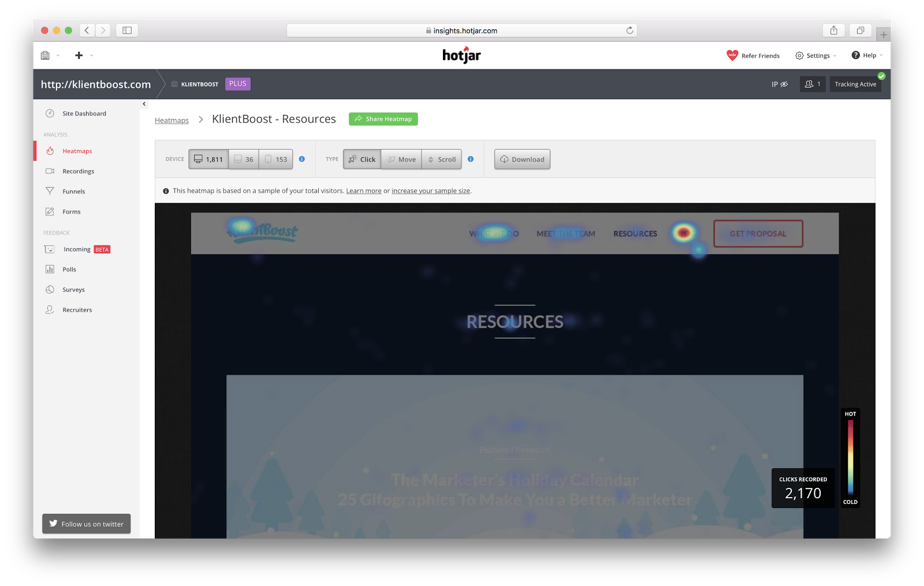Viewport: 924px width, 586px height.
Task: Open the Help dropdown menu
Action: (x=867, y=55)
